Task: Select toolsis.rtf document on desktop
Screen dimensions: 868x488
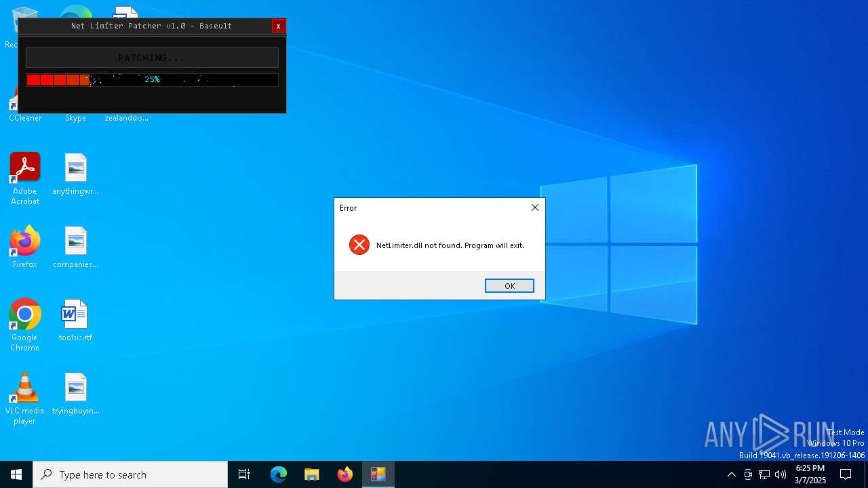Action: tap(75, 321)
